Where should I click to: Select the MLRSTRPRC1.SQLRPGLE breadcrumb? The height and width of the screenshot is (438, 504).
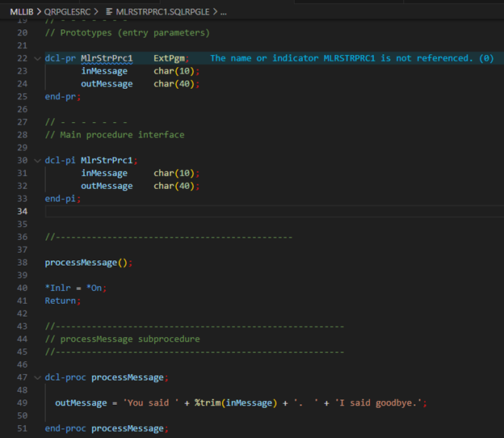coord(162,12)
